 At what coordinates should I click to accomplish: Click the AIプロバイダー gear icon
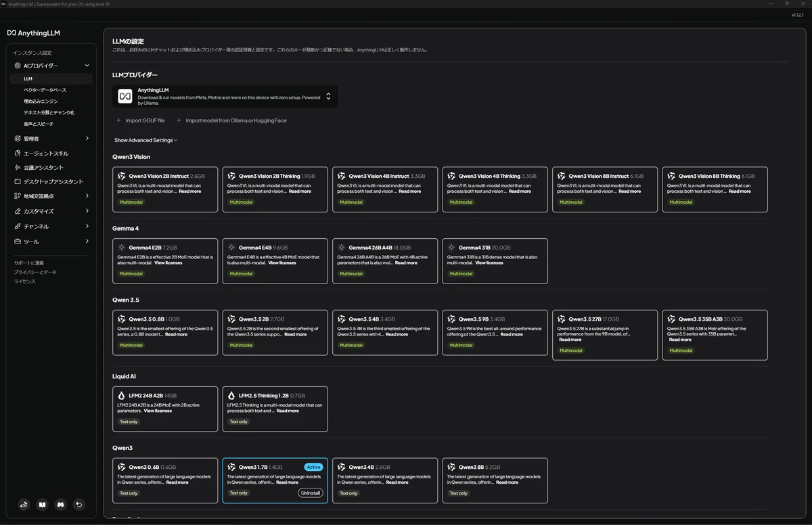pos(18,66)
